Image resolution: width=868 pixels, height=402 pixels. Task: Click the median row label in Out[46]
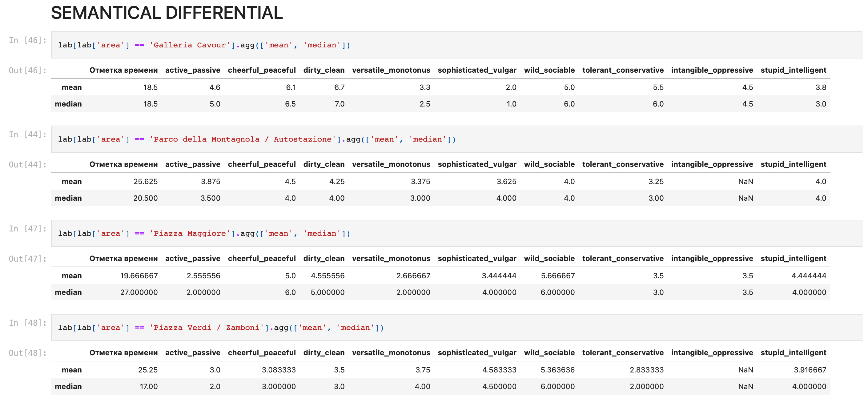68,104
